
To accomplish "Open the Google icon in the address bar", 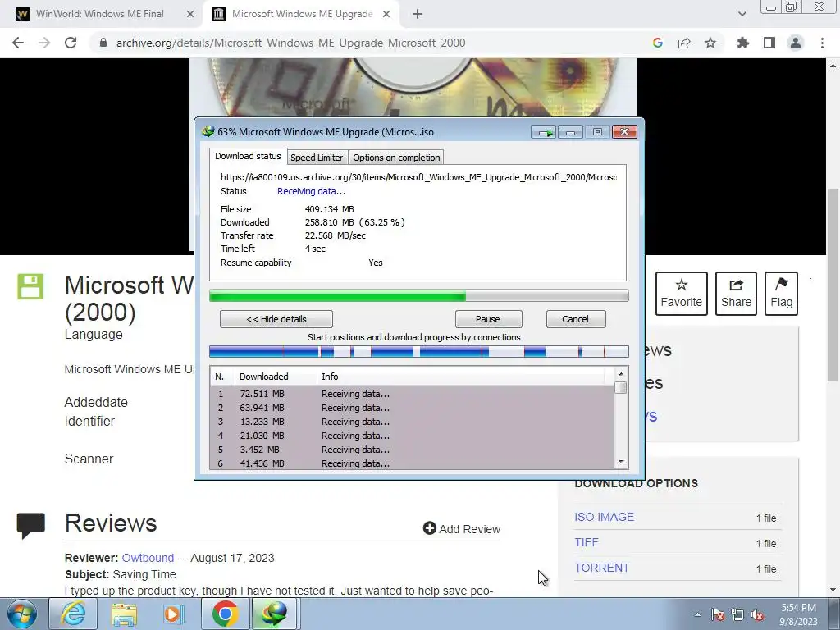I will (x=658, y=43).
